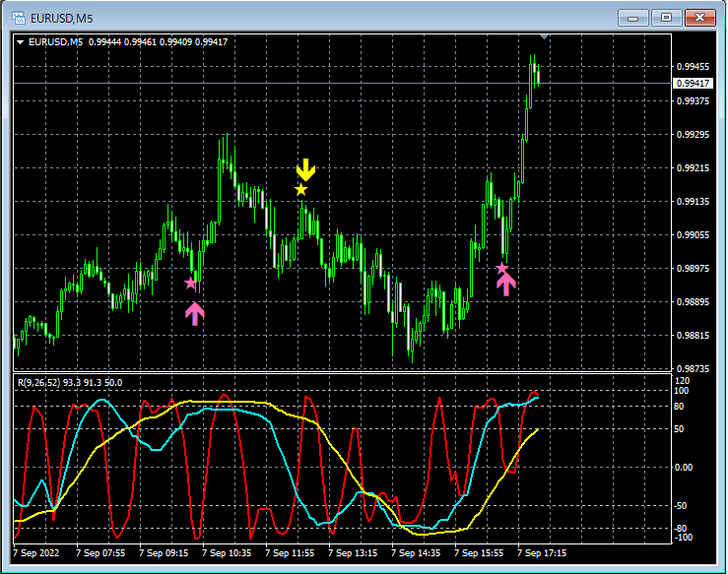Click the 7 Sep 13:15 time label
728x574 pixels.
[353, 553]
